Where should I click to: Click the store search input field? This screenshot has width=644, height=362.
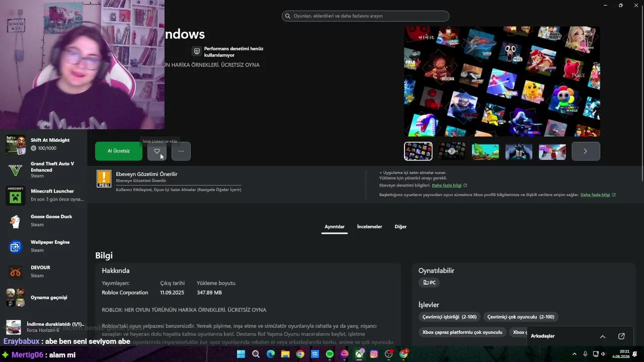click(365, 16)
